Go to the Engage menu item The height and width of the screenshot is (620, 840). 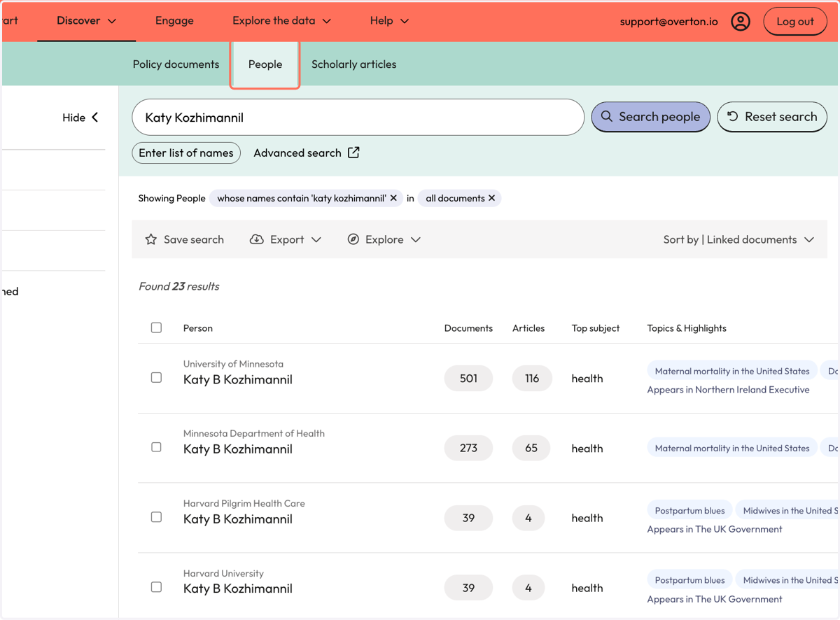[x=174, y=21]
